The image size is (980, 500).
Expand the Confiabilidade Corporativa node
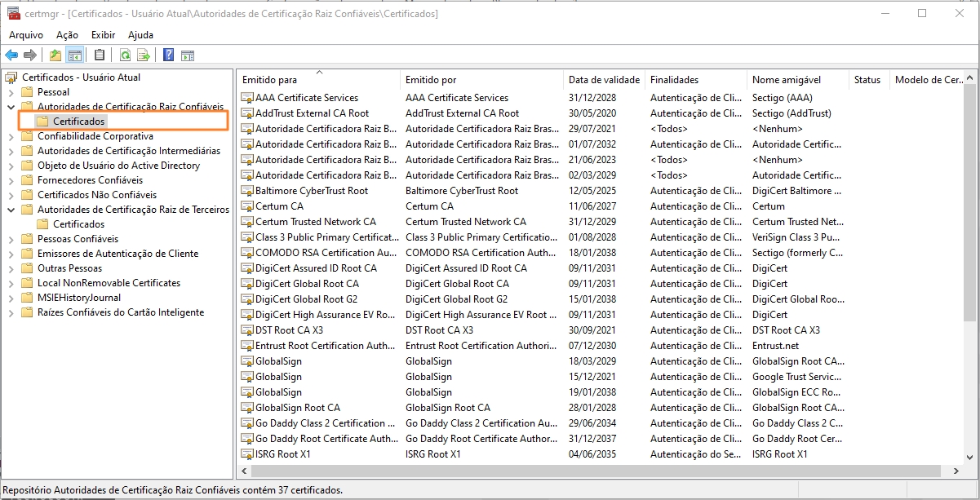tap(11, 136)
